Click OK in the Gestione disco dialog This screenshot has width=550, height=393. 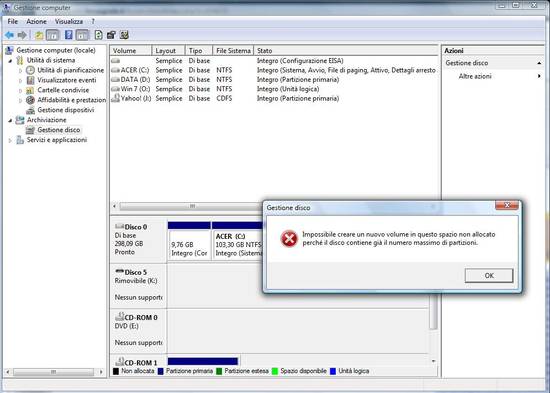(489, 275)
